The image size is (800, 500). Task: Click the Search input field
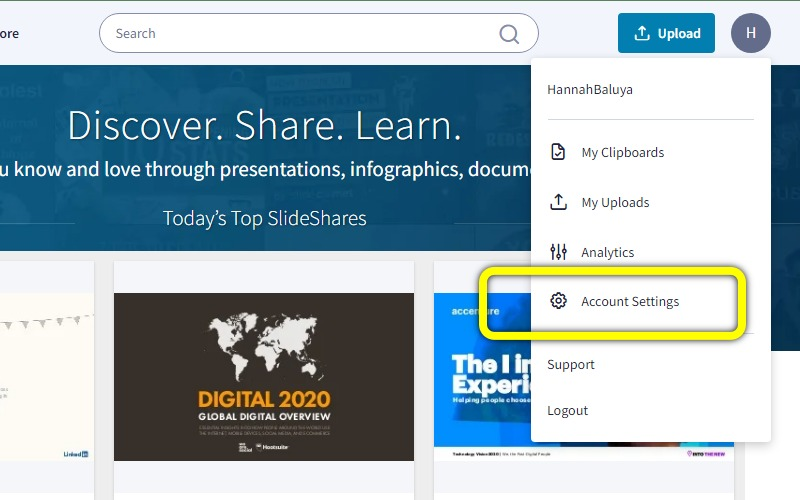click(318, 33)
